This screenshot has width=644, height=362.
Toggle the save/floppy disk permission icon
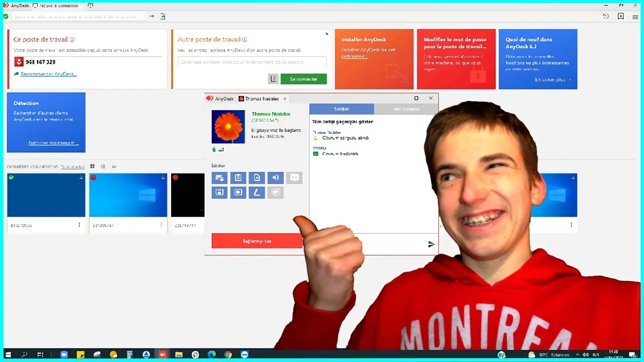219,192
